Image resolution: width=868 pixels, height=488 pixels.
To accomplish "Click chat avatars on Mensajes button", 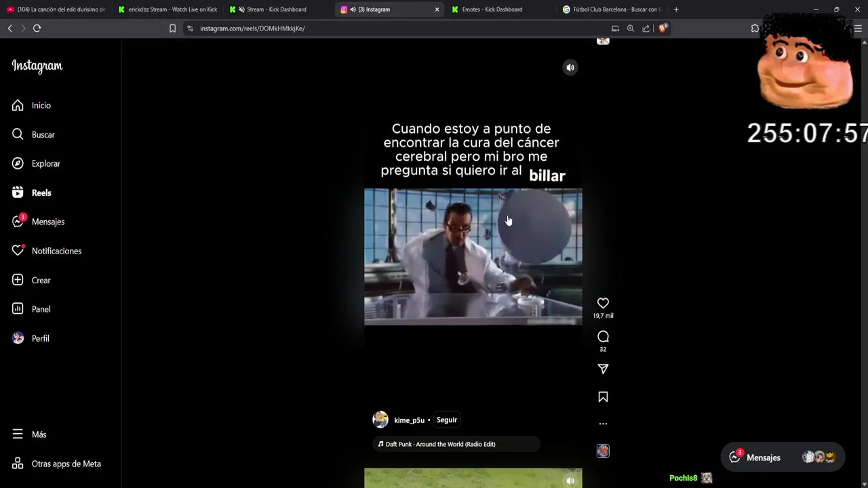I will click(818, 457).
